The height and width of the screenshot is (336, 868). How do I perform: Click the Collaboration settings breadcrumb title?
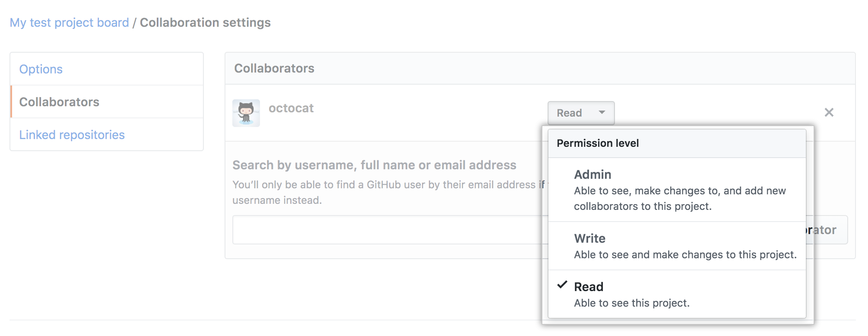point(205,22)
